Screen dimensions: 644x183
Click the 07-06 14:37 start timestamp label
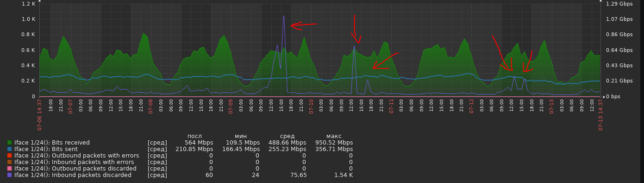tap(40, 114)
